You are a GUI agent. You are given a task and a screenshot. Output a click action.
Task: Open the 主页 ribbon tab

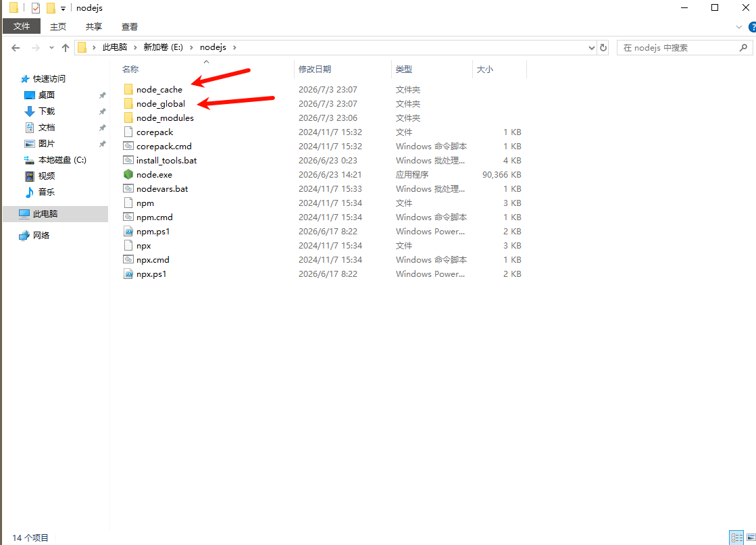tap(58, 27)
